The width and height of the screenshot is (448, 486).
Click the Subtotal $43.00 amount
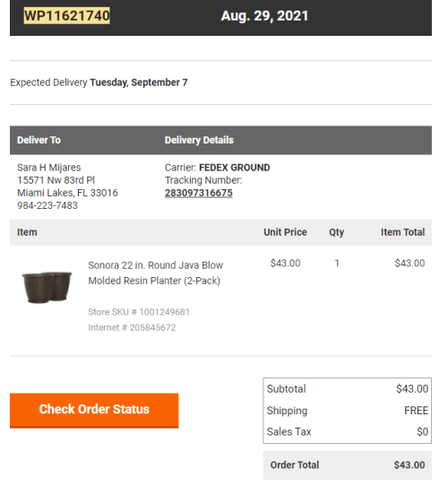pyautogui.click(x=412, y=388)
